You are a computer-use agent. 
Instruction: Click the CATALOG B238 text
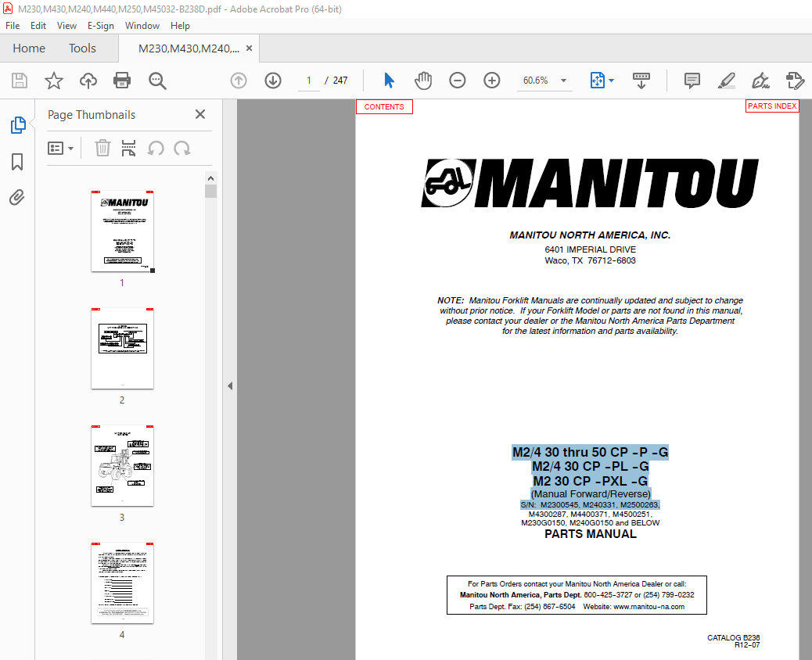[x=733, y=638]
